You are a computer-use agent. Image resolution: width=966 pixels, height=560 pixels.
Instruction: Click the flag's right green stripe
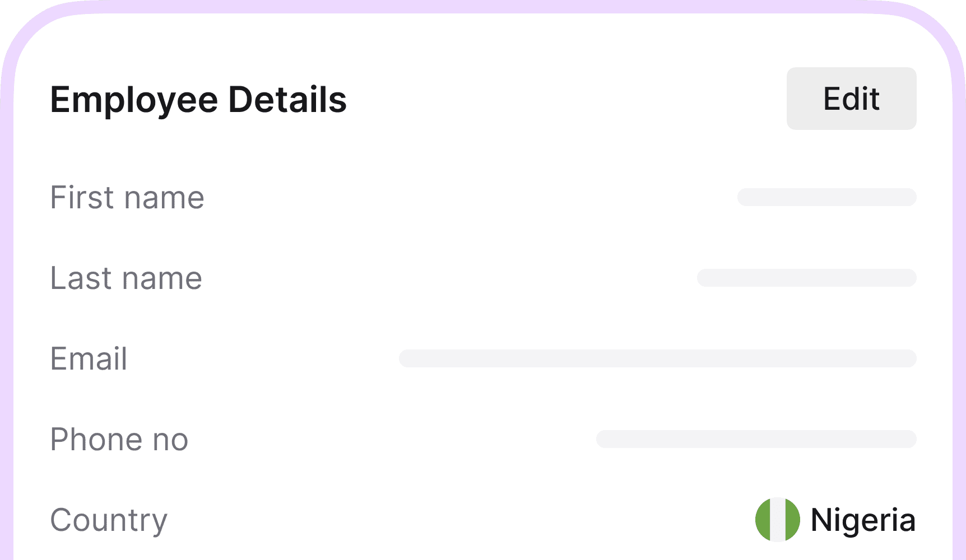tap(792, 520)
